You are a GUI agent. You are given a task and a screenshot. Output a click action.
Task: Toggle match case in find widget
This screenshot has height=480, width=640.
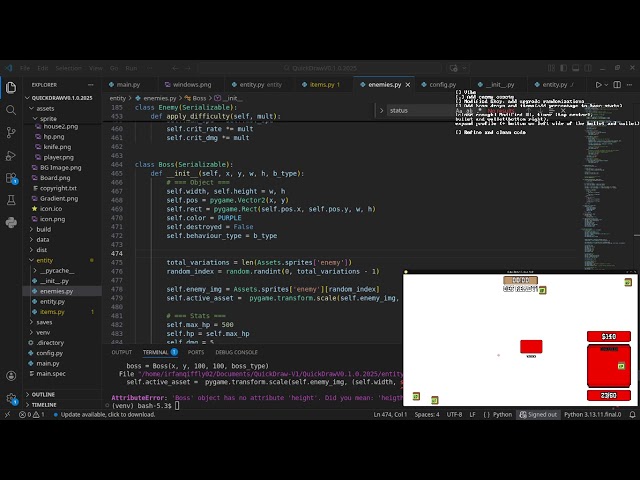coord(459,111)
